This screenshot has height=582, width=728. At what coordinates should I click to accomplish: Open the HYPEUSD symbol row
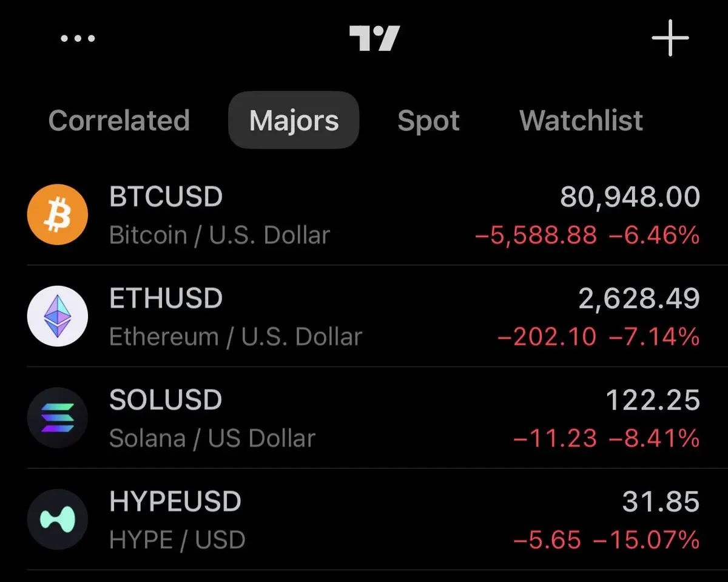coord(175,502)
